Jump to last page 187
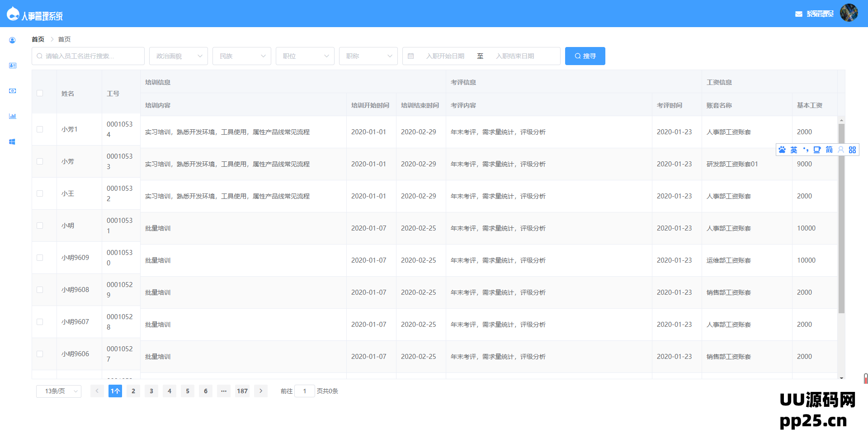This screenshot has width=868, height=438. pyautogui.click(x=242, y=391)
